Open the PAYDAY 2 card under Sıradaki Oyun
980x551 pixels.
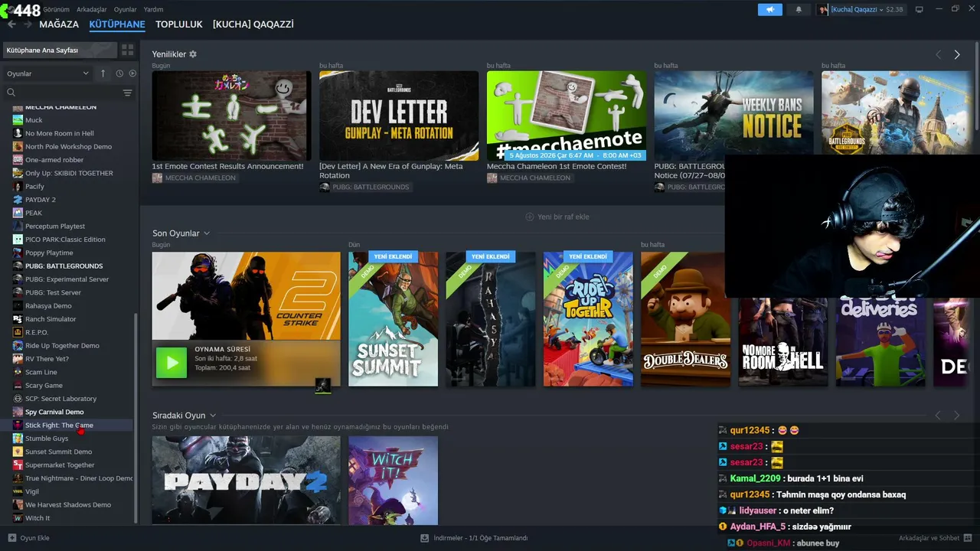tap(247, 481)
